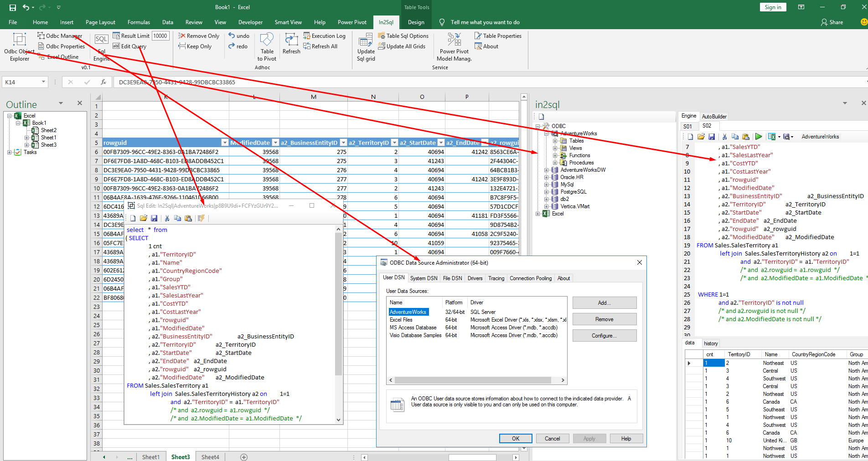Run query with green play icon
The image size is (868, 461).
tap(759, 136)
